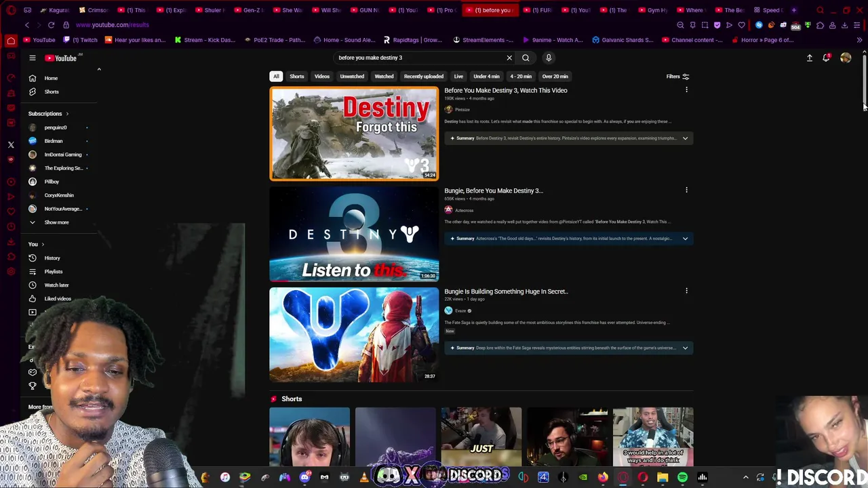Open YouTube notifications bell
This screenshot has height=488, width=868.
(x=826, y=58)
